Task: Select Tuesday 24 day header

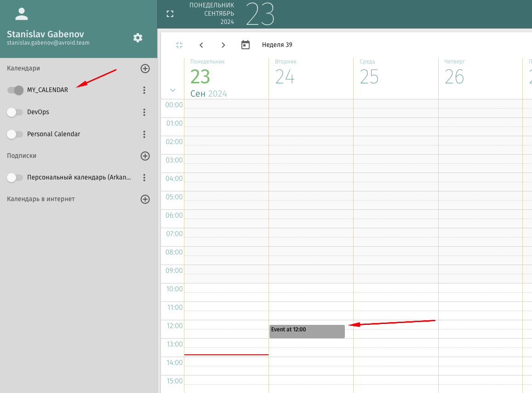Action: (285, 76)
